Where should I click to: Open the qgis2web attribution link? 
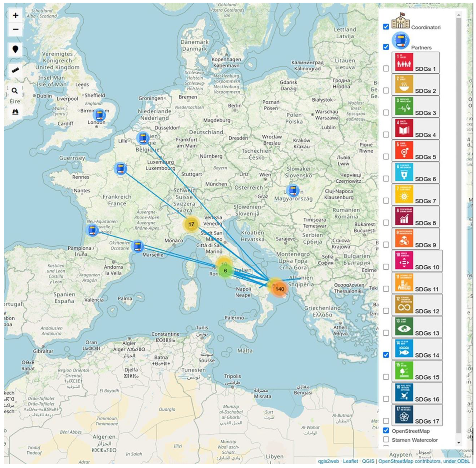tap(328, 461)
